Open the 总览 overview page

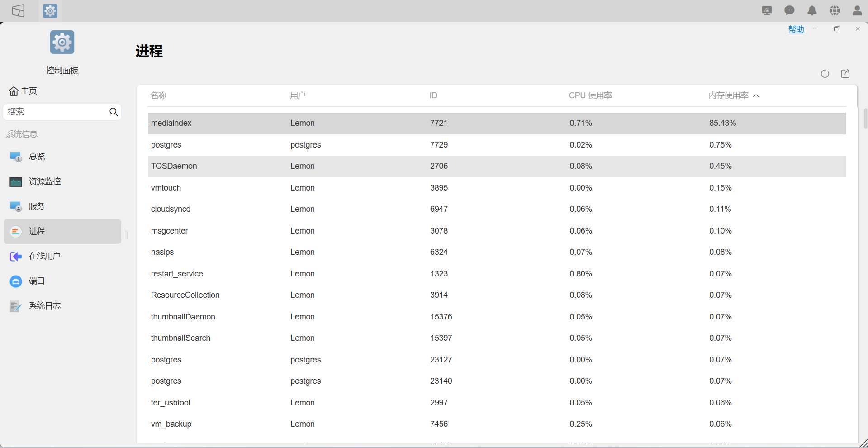click(x=62, y=157)
